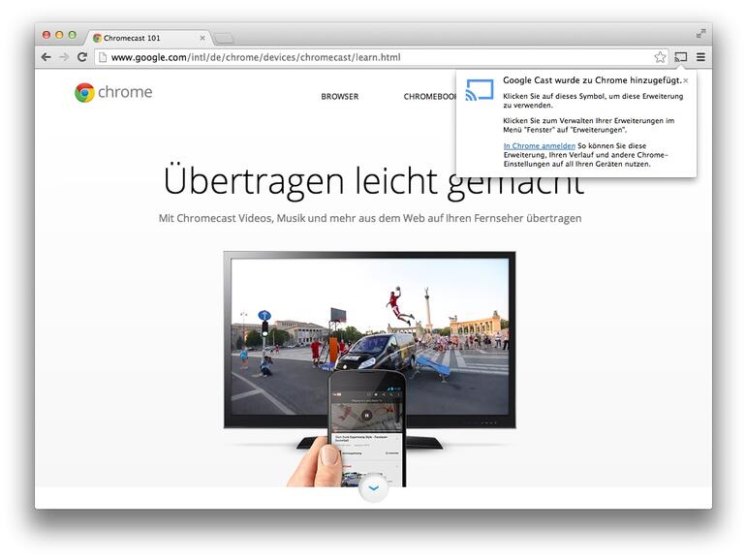The image size is (746, 560).
Task: Open Chrome hamburger menu
Action: click(700, 57)
